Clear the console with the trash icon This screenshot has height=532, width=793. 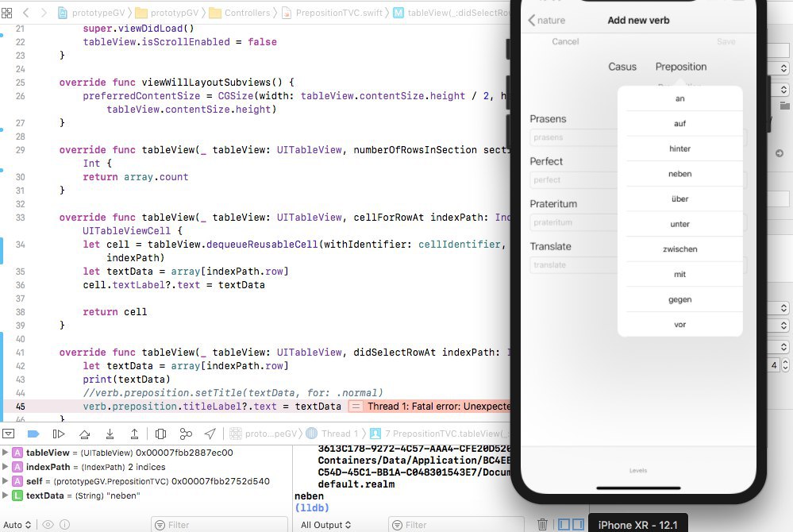point(542,524)
